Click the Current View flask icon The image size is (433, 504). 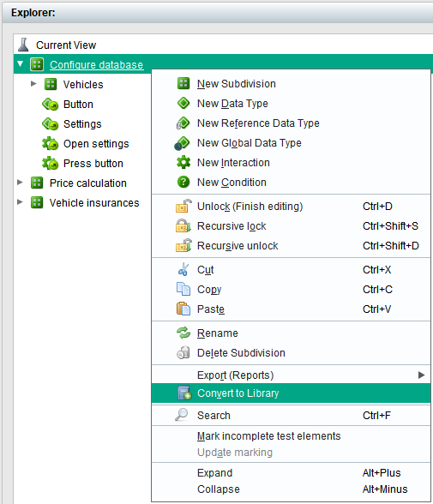pyautogui.click(x=23, y=45)
